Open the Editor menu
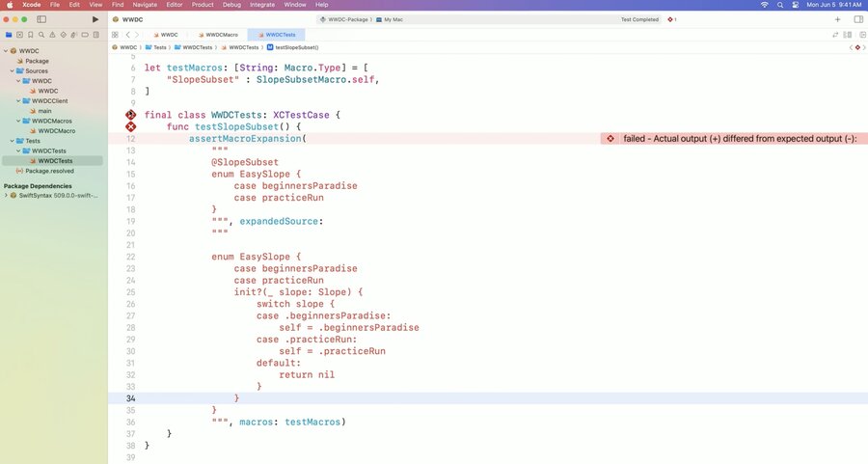The image size is (868, 464). 175,5
